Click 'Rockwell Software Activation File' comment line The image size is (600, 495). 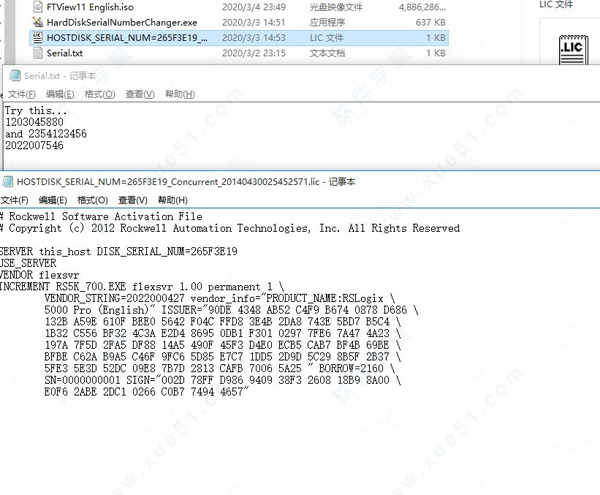coord(101,216)
